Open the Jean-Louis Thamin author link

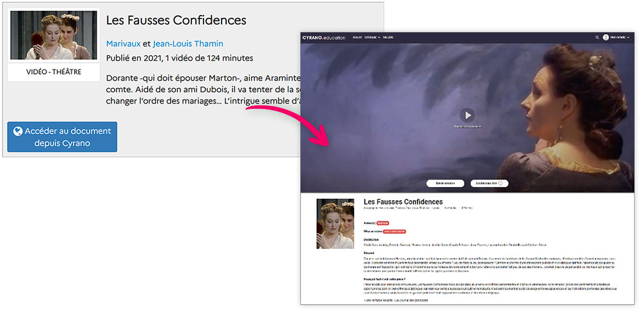188,44
